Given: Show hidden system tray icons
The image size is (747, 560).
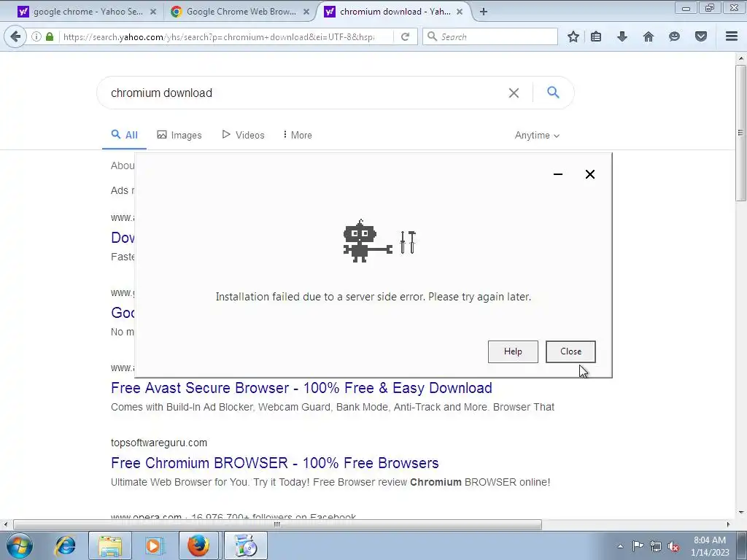Looking at the screenshot, I should [x=620, y=546].
